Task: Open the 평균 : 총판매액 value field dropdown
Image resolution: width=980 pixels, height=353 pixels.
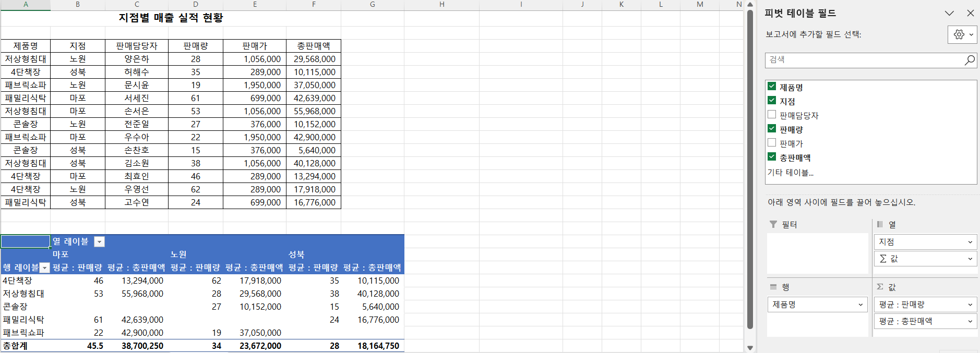Action: click(970, 321)
